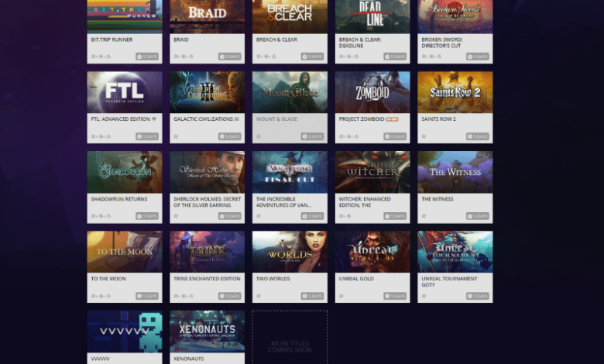The height and width of the screenshot is (364, 604).
Task: Click the platform icons on To the Moon card
Action: click(x=101, y=296)
